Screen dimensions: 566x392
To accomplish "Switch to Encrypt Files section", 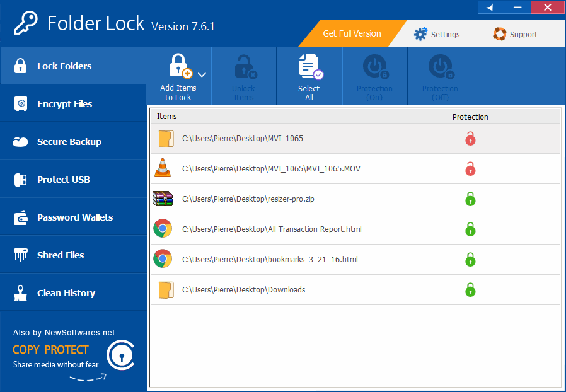I will (x=73, y=103).
